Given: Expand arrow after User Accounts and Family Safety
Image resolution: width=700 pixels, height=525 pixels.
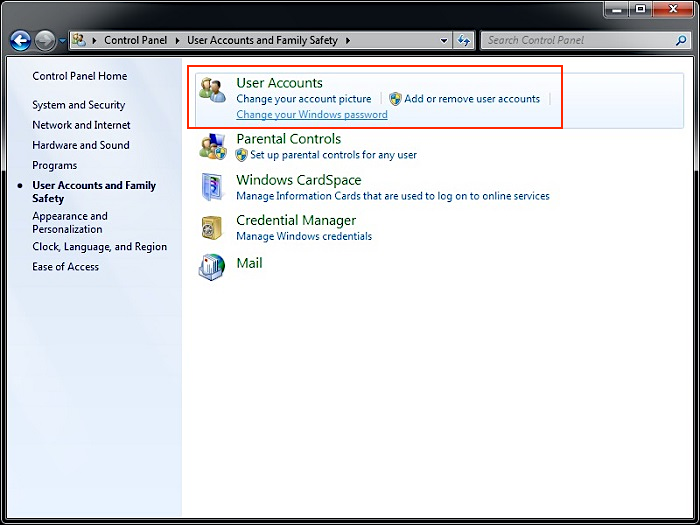Looking at the screenshot, I should (x=348, y=41).
